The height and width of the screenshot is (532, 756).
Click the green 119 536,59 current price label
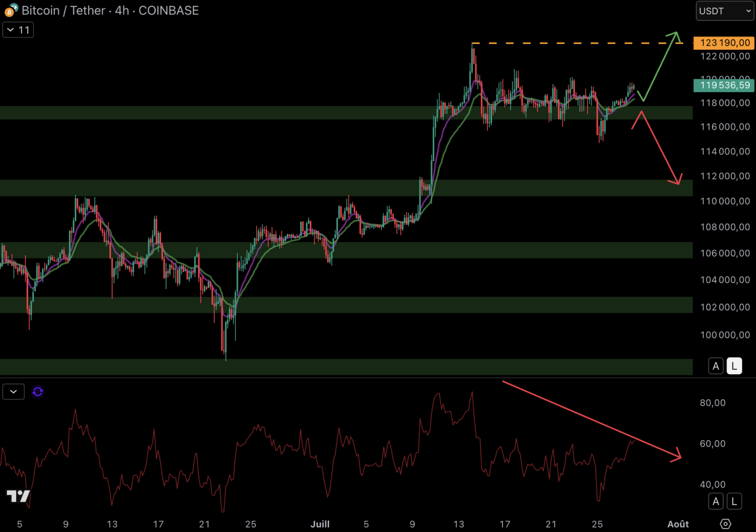[723, 85]
